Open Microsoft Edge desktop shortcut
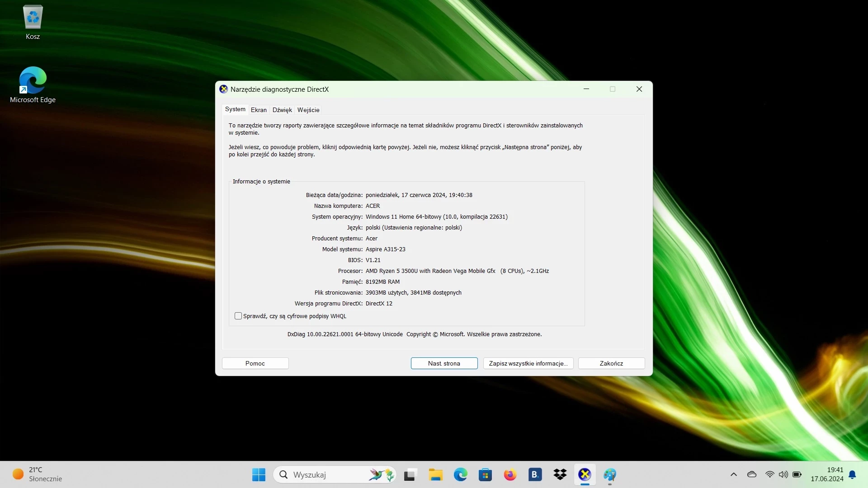Viewport: 868px width, 488px height. pyautogui.click(x=33, y=85)
